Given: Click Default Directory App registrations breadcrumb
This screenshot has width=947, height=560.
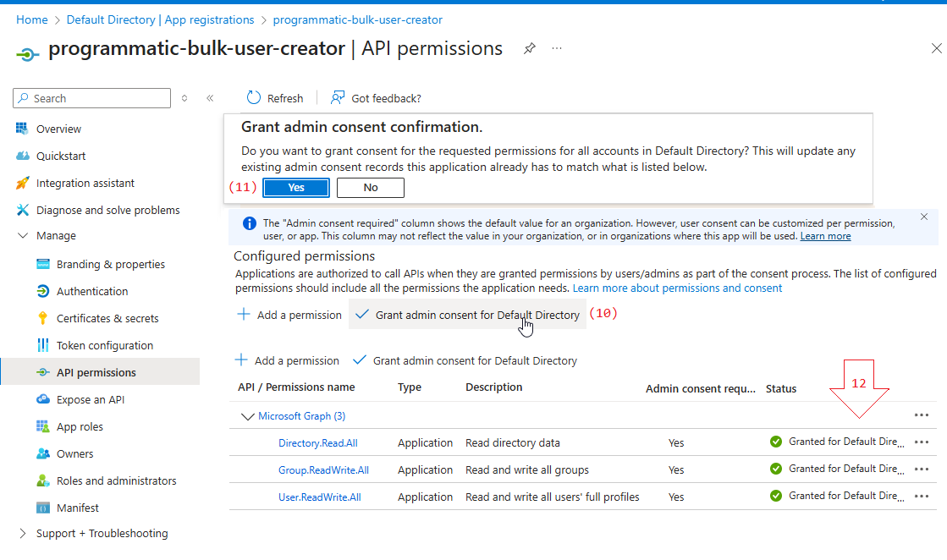Looking at the screenshot, I should click(160, 19).
